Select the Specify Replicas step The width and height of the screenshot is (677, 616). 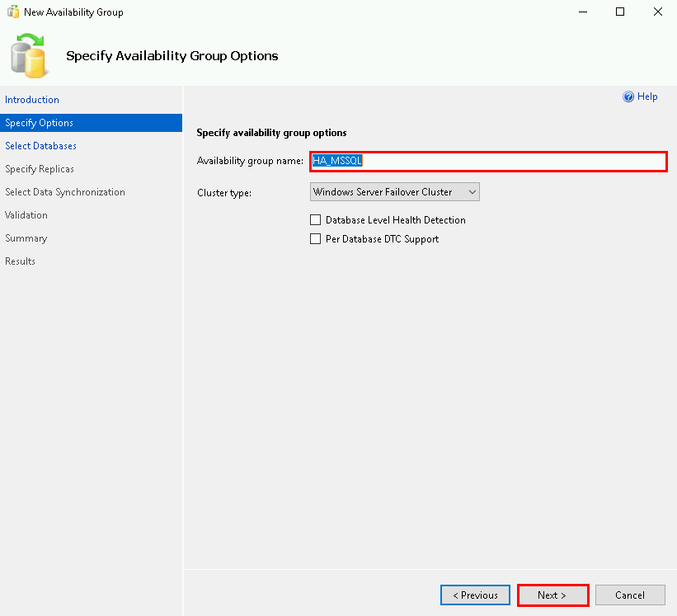pyautogui.click(x=40, y=169)
